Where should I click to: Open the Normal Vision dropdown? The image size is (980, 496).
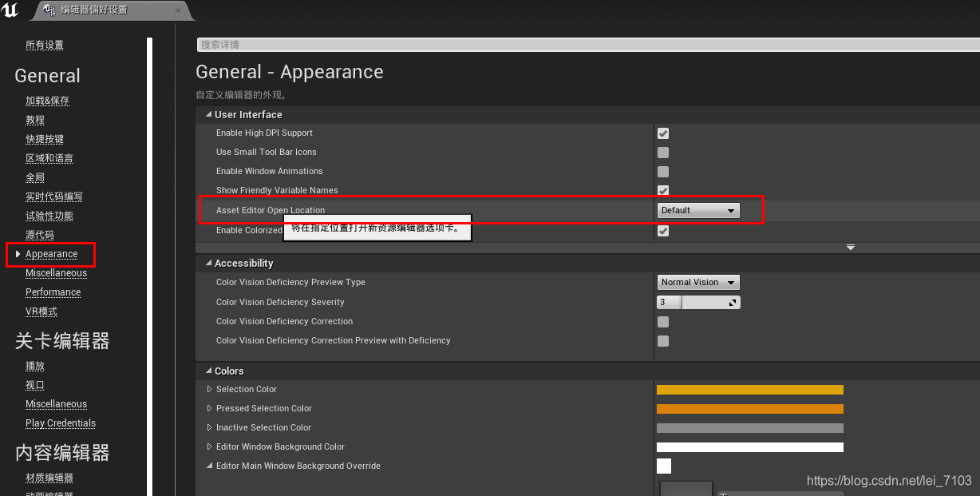click(x=698, y=282)
